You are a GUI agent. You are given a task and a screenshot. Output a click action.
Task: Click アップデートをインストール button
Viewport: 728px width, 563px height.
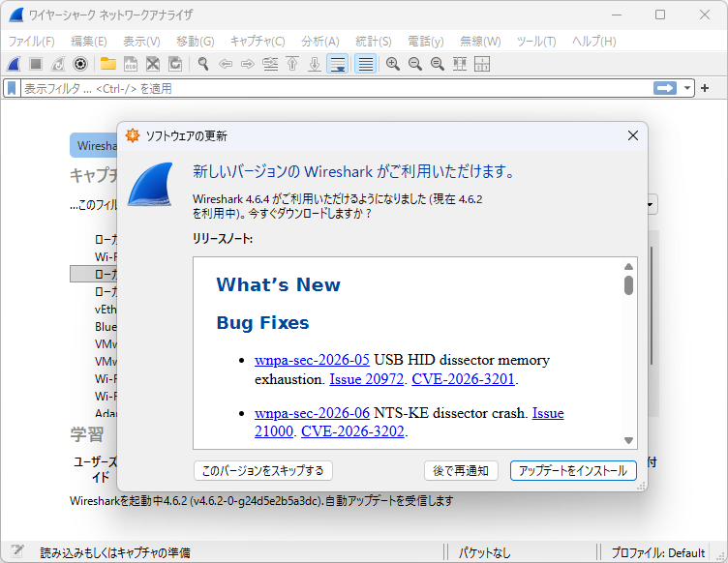point(573,471)
